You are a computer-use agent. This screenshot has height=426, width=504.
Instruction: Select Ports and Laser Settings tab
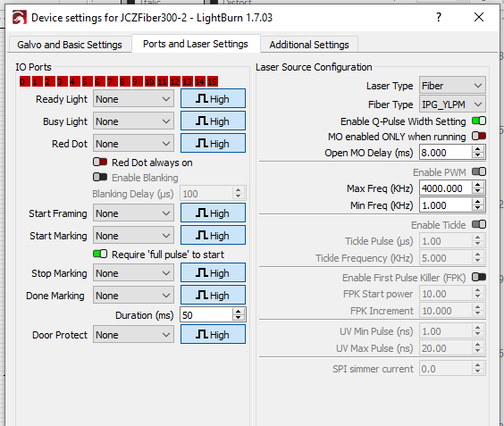[x=196, y=44]
